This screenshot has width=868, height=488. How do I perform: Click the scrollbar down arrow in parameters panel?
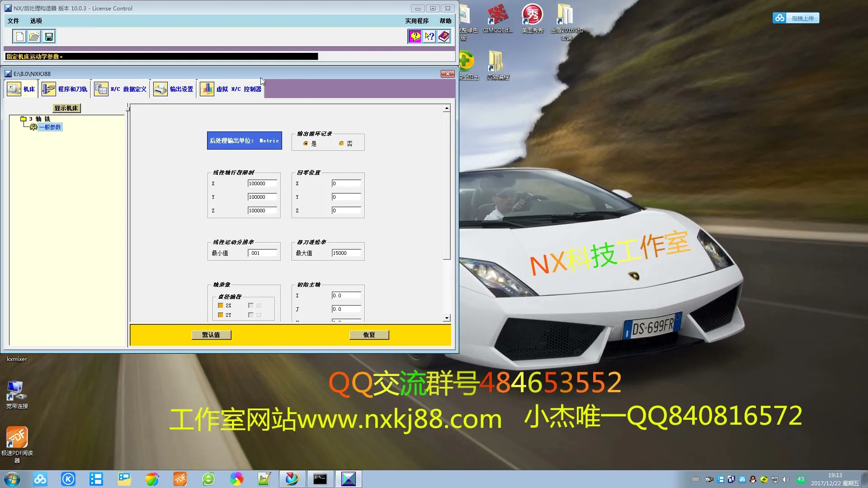[447, 318]
